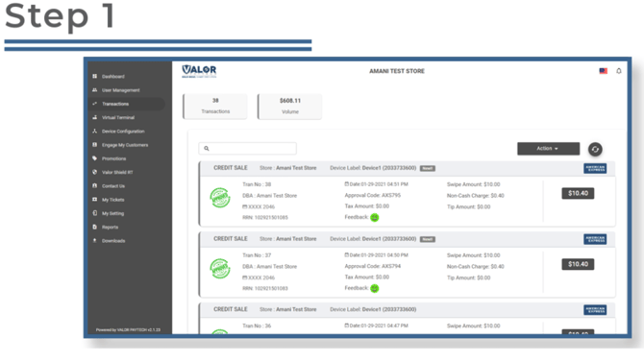644x362 pixels.
Task: Click the Valor Shield RT icon
Action: click(95, 172)
